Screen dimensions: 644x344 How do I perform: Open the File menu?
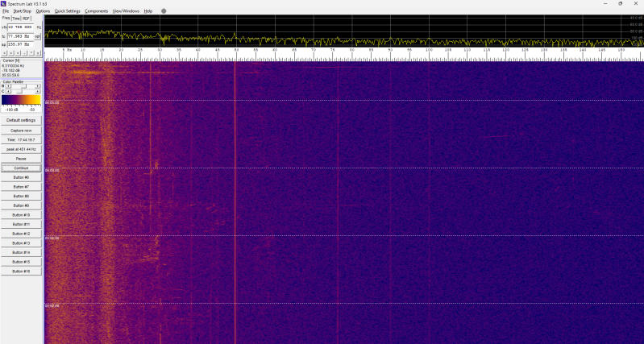point(6,11)
